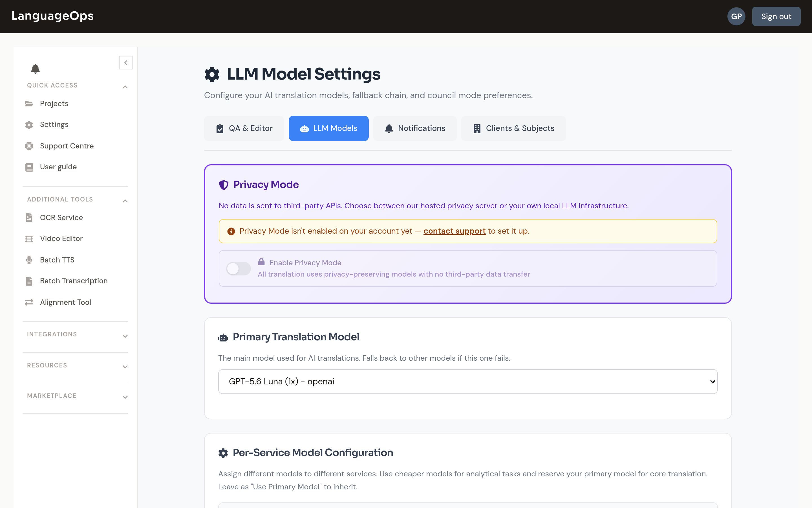The height and width of the screenshot is (508, 812).
Task: Click the Privacy Mode shield icon
Action: click(224, 185)
